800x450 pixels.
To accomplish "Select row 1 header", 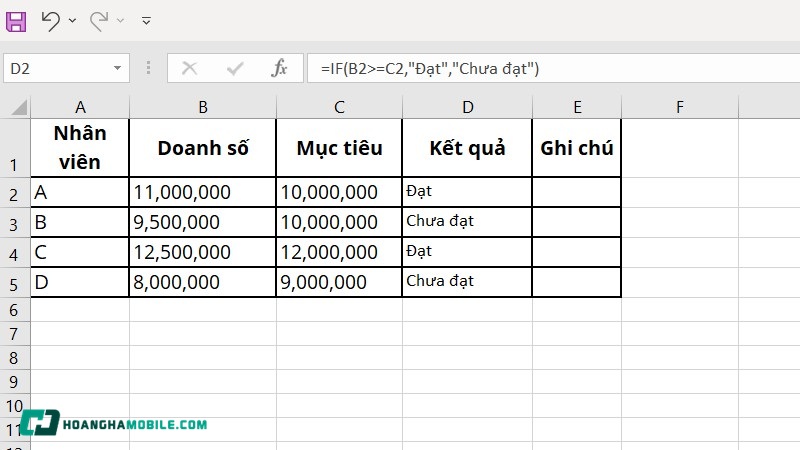I will [x=15, y=148].
